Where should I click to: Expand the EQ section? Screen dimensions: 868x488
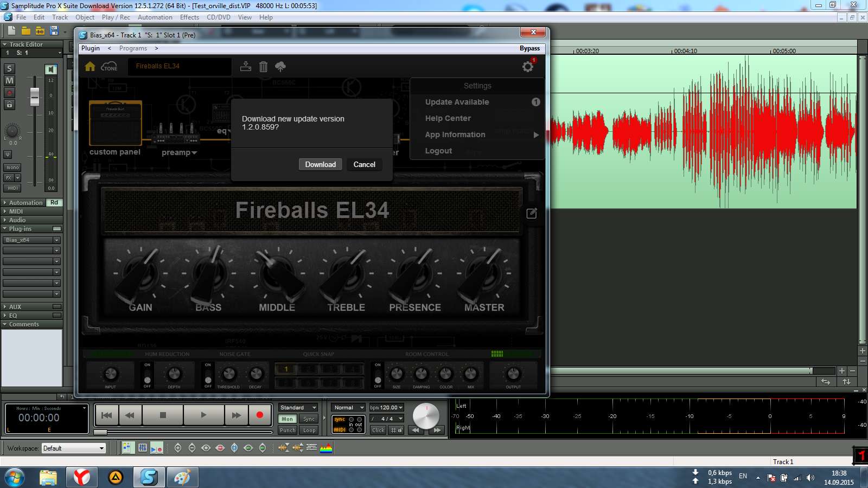pyautogui.click(x=5, y=316)
